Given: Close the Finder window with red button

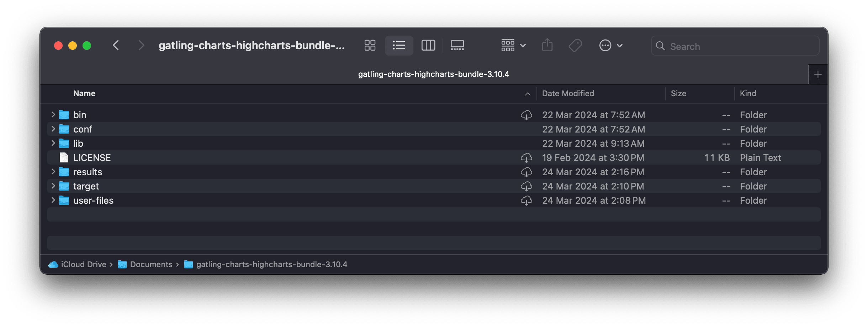Looking at the screenshot, I should pos(58,46).
